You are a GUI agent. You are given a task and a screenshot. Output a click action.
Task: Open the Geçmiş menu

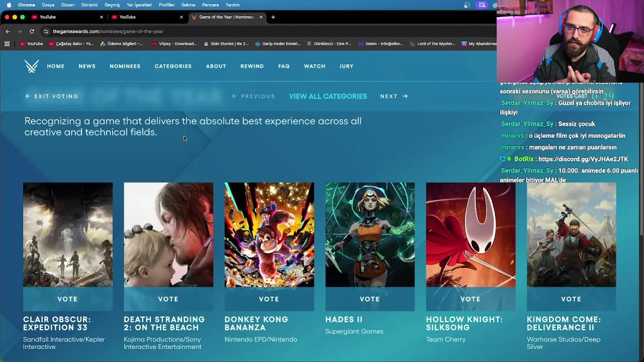point(112,5)
